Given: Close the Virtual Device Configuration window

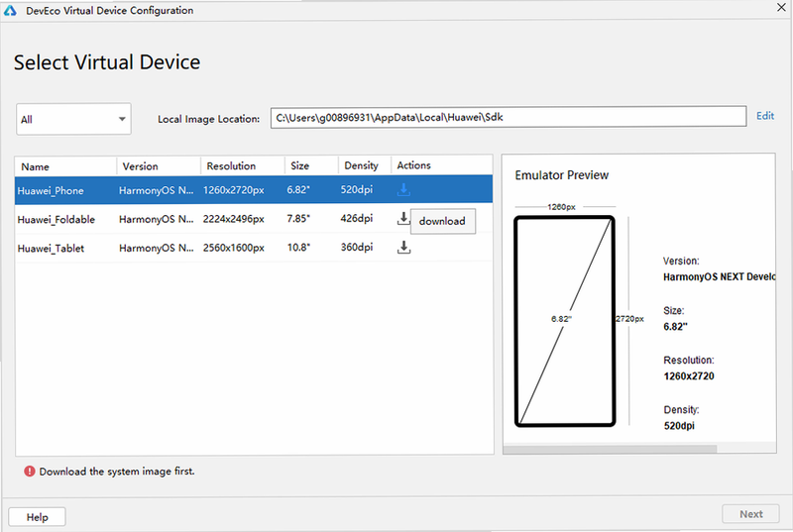Looking at the screenshot, I should click(x=781, y=7).
